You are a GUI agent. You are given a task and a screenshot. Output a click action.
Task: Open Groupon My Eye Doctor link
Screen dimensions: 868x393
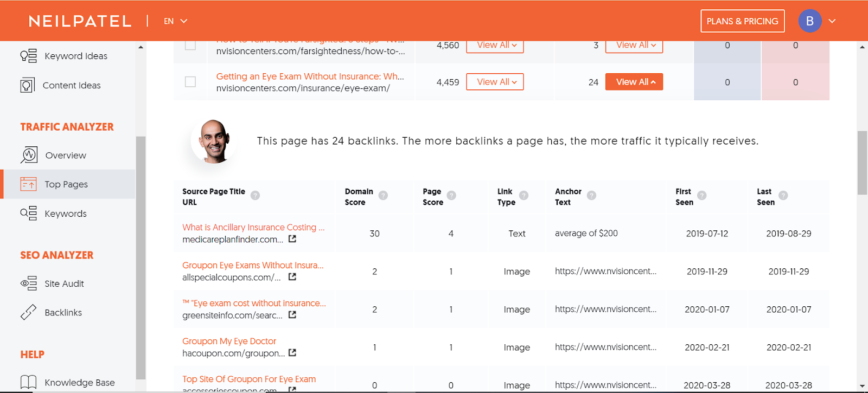click(229, 341)
